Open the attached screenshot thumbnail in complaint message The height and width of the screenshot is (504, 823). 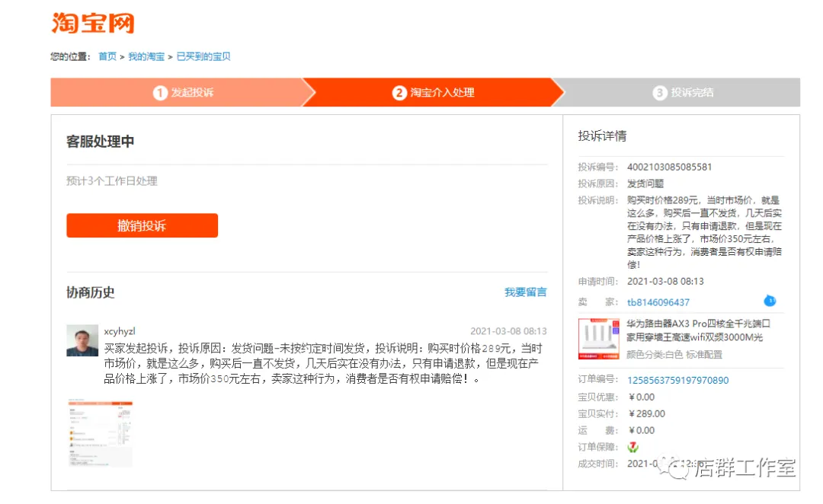tap(100, 432)
